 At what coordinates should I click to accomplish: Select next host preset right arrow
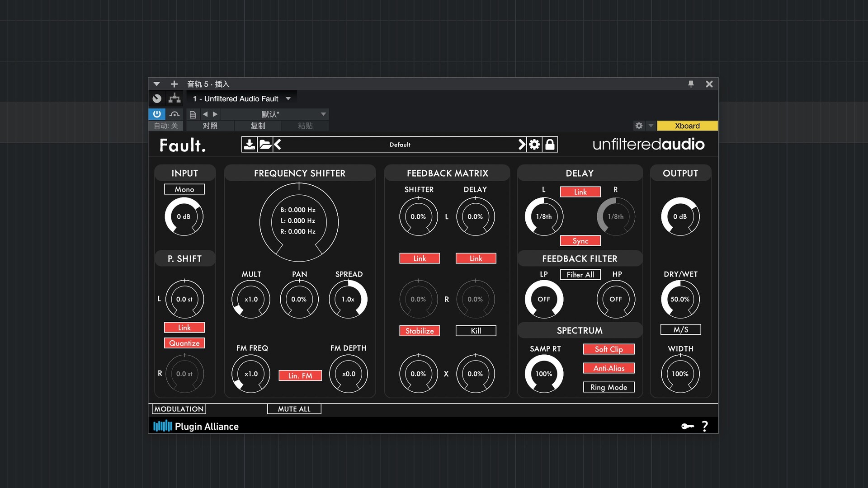(215, 114)
